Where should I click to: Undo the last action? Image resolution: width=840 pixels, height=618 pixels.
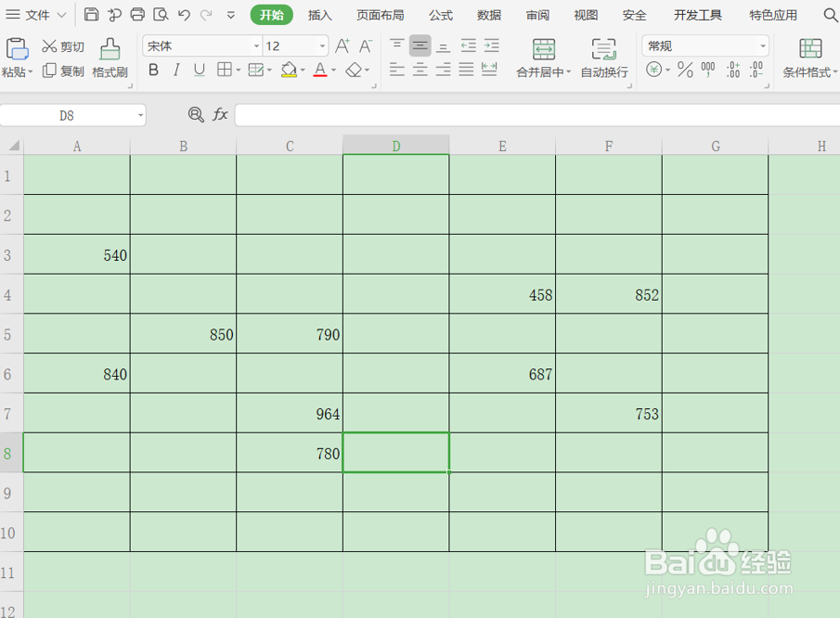(x=184, y=15)
